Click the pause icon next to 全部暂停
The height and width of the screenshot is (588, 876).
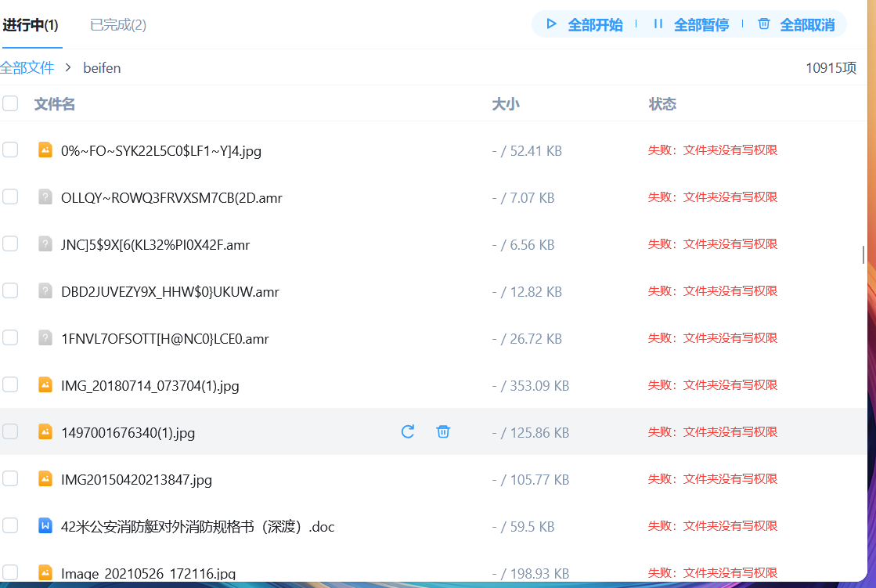pyautogui.click(x=658, y=24)
